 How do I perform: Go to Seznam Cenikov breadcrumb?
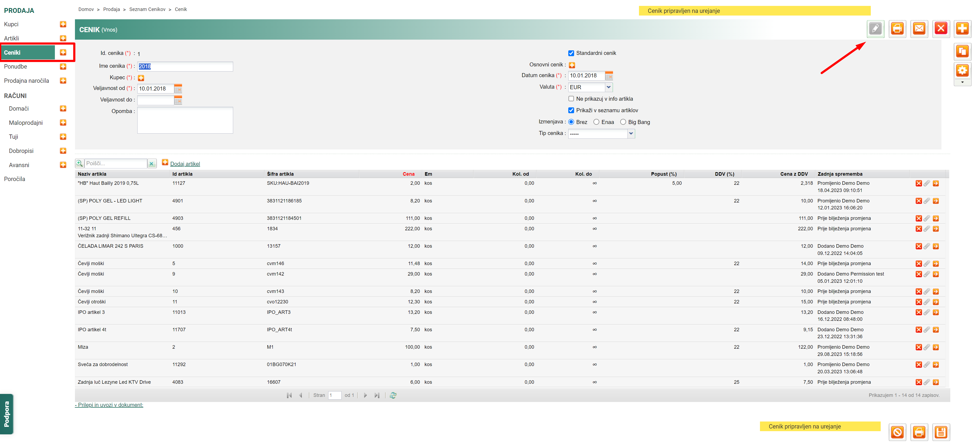[x=147, y=9]
